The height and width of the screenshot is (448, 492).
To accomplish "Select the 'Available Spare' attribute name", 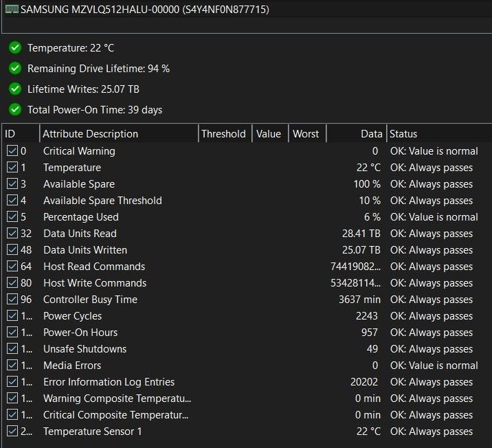I will pos(79,184).
